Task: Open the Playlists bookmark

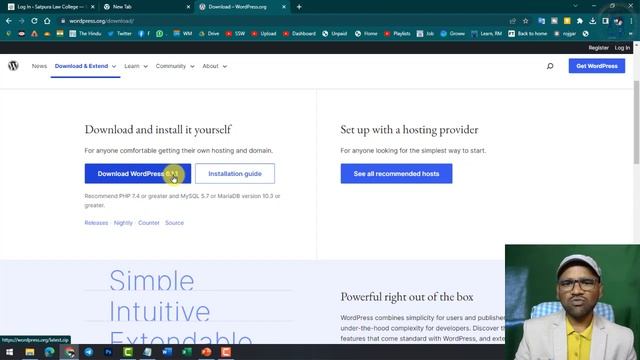Action: [x=397, y=33]
